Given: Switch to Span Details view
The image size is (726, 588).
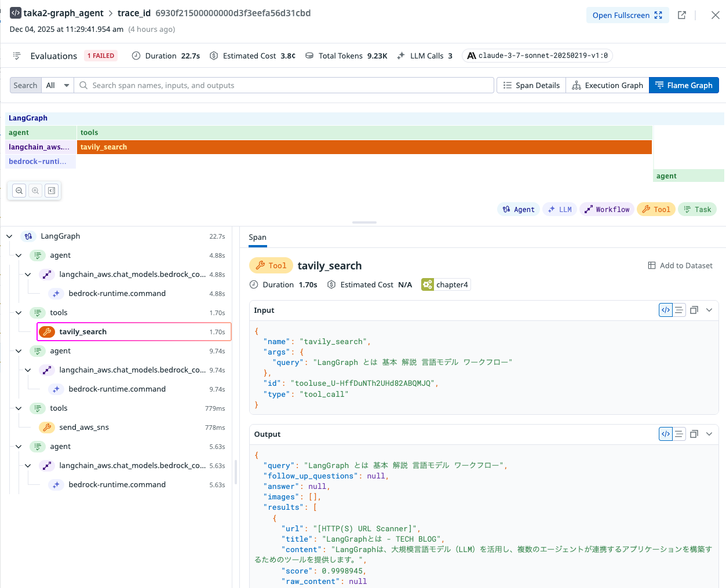Looking at the screenshot, I should coord(531,85).
